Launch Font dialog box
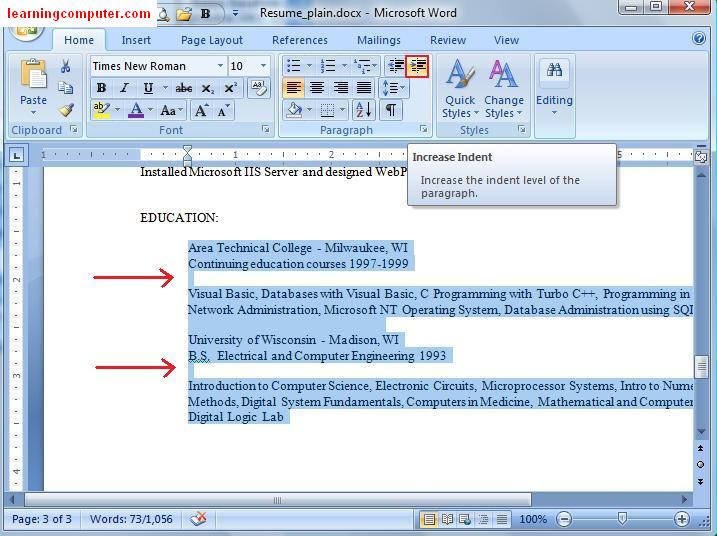 coord(266,130)
